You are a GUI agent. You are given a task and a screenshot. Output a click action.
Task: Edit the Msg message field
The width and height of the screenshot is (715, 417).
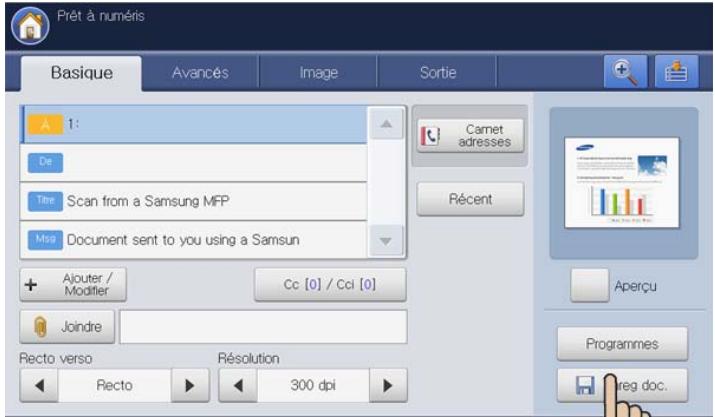(193, 240)
